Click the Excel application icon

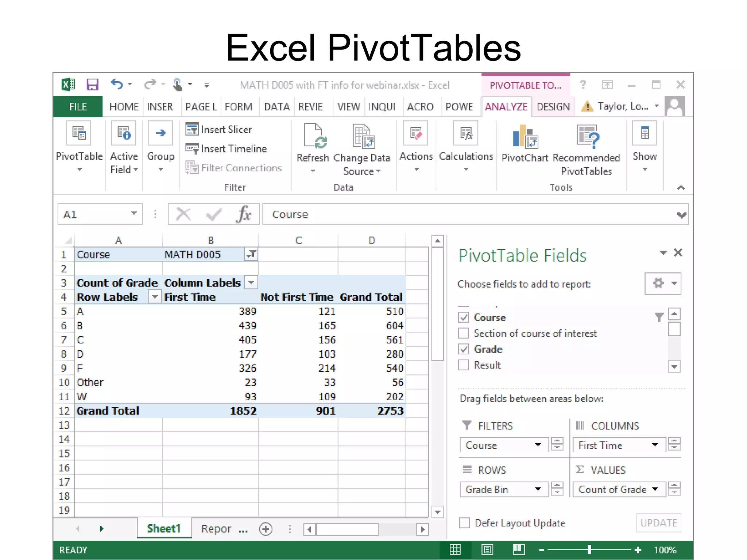tap(68, 85)
